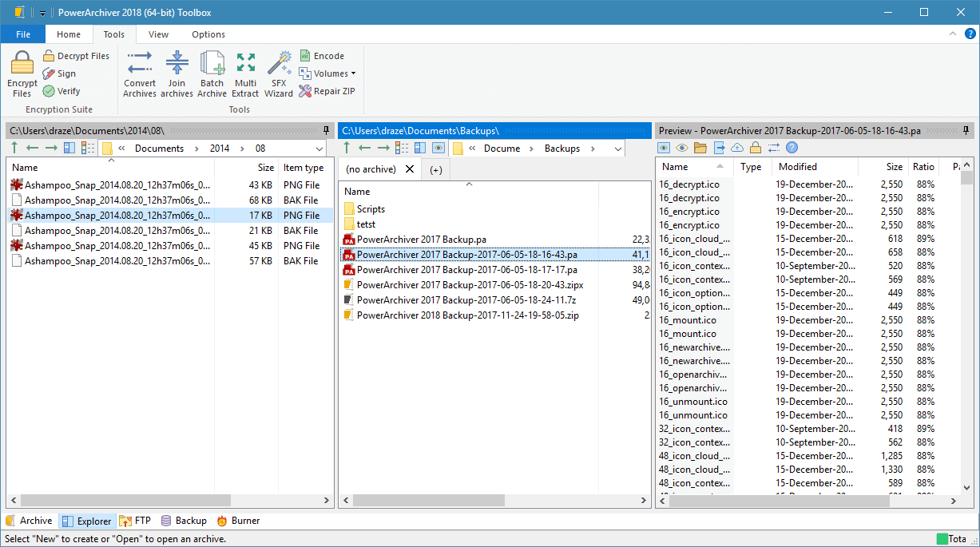Click the Preview panel horizontal scrollbar
Screen dimensions: 980x547
tap(779, 500)
